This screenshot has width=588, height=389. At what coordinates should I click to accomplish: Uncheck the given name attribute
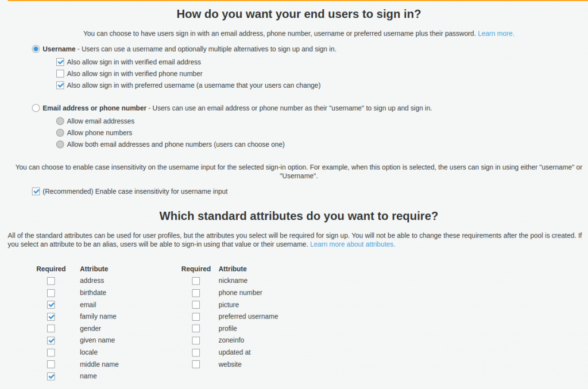point(51,340)
